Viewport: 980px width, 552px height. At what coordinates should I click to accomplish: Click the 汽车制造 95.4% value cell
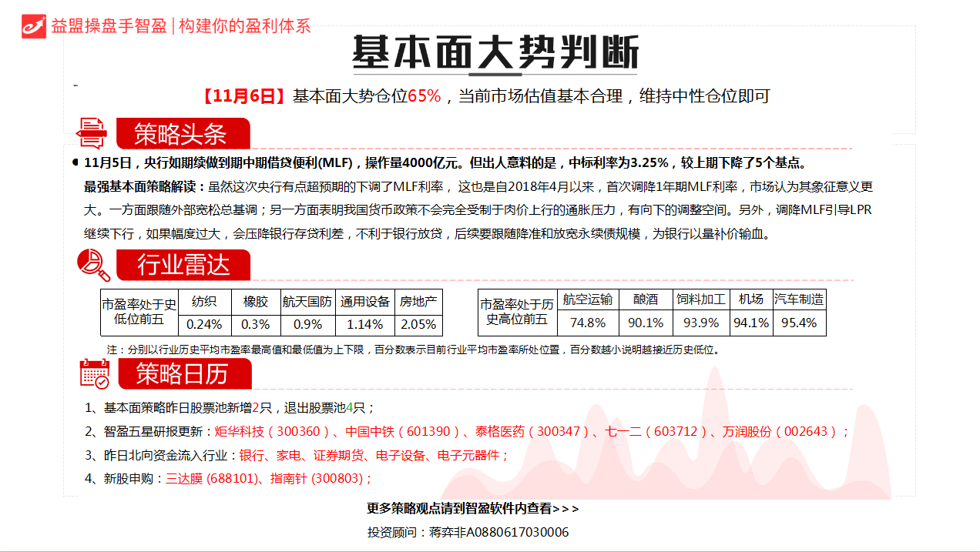click(x=799, y=323)
